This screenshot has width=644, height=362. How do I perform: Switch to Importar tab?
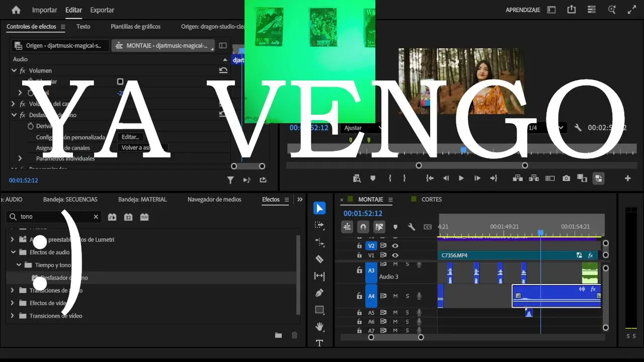(45, 10)
